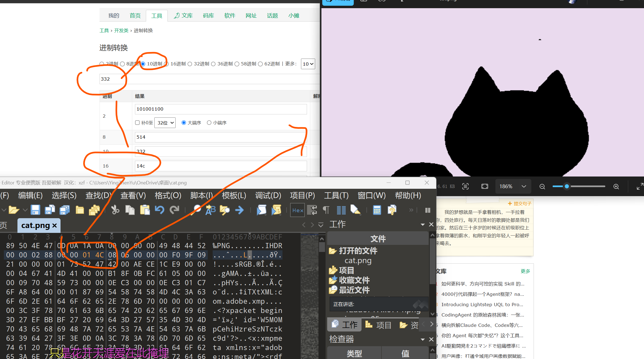Open help document question icon
644x359 pixels.
(x=392, y=210)
